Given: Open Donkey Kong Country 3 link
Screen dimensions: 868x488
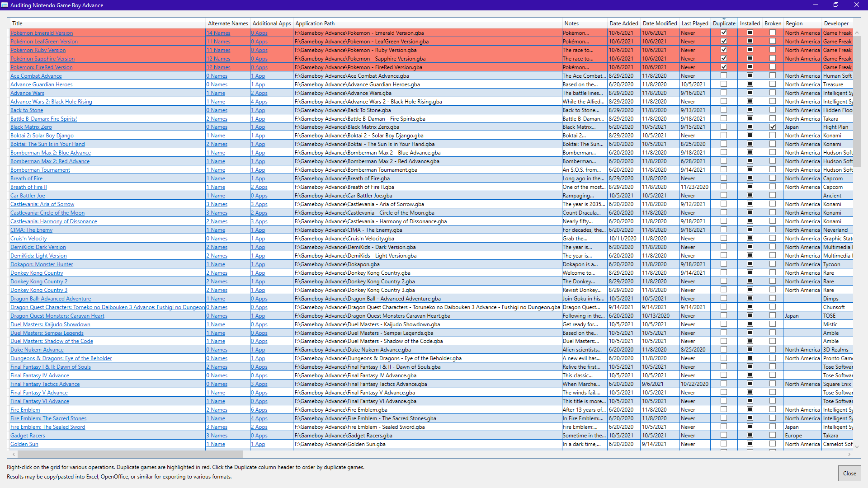Looking at the screenshot, I should pyautogui.click(x=39, y=290).
